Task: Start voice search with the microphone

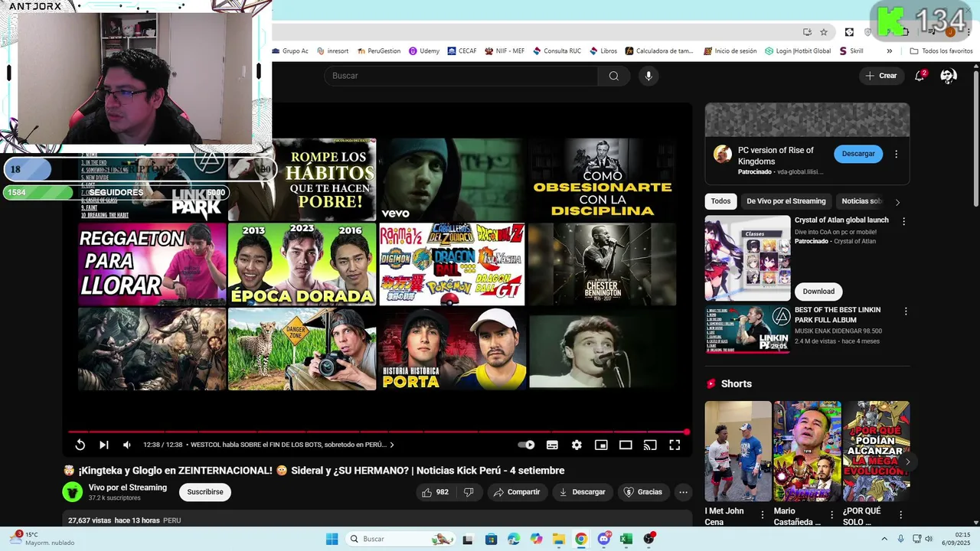Action: click(x=648, y=76)
